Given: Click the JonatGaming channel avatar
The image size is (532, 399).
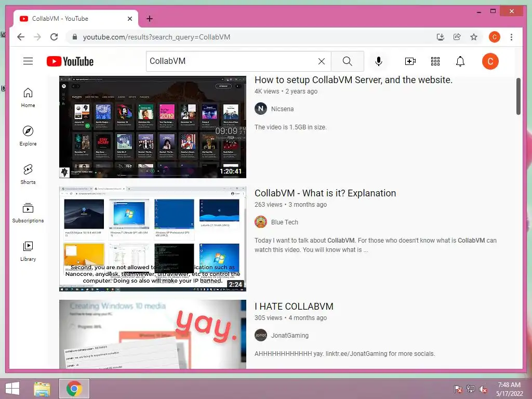Looking at the screenshot, I should pos(261,335).
